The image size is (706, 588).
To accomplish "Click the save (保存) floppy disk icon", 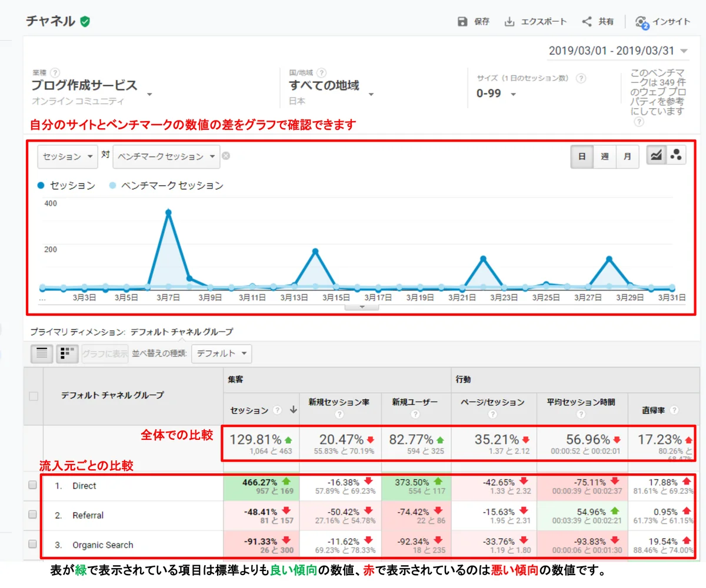I will tap(463, 22).
